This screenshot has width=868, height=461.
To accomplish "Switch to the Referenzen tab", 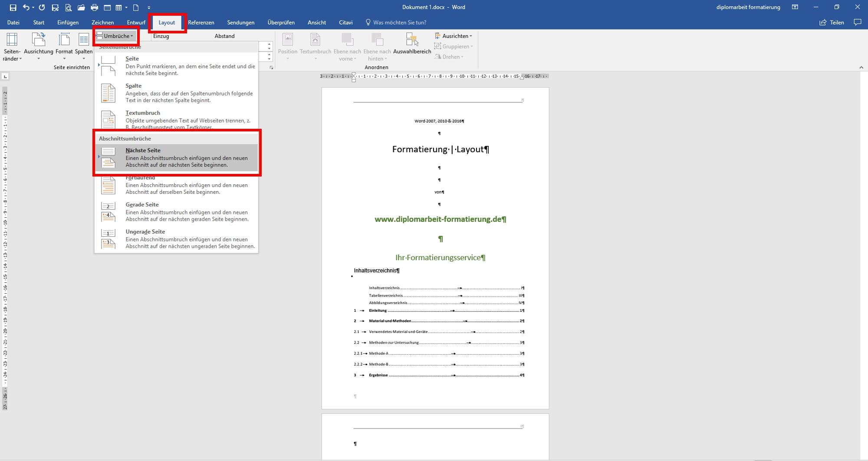I will (201, 23).
